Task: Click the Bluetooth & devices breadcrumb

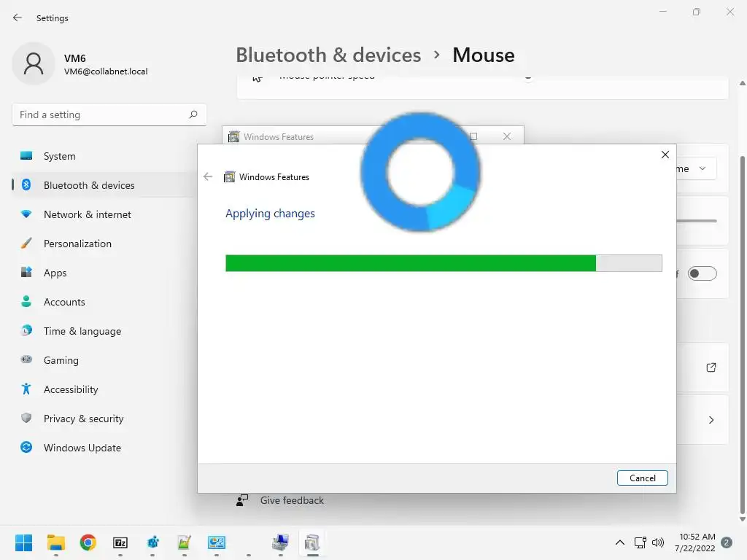Action: click(x=328, y=55)
